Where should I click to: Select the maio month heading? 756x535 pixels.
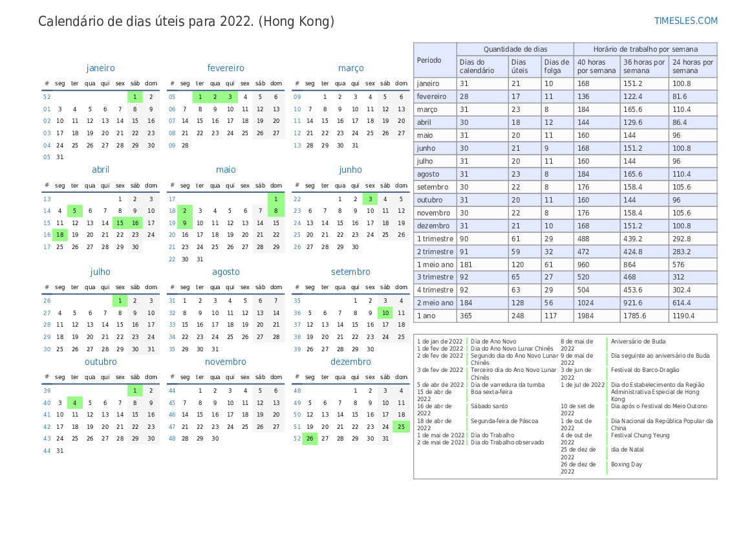click(226, 169)
